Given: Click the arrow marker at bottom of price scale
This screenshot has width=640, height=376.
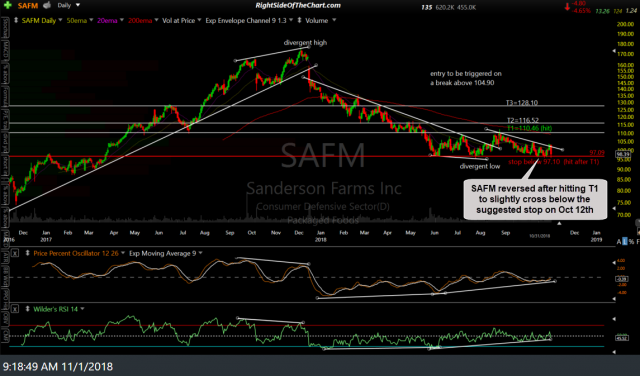Looking at the screenshot, I should (614, 208).
